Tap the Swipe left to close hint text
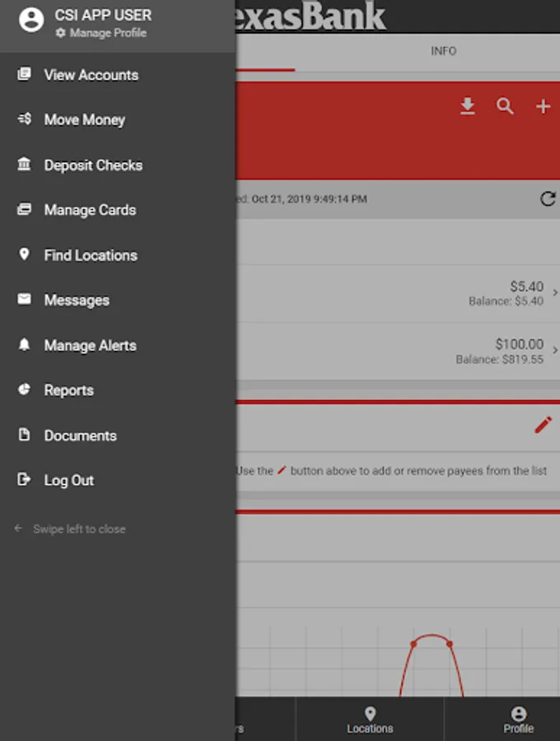This screenshot has height=741, width=560. (79, 529)
